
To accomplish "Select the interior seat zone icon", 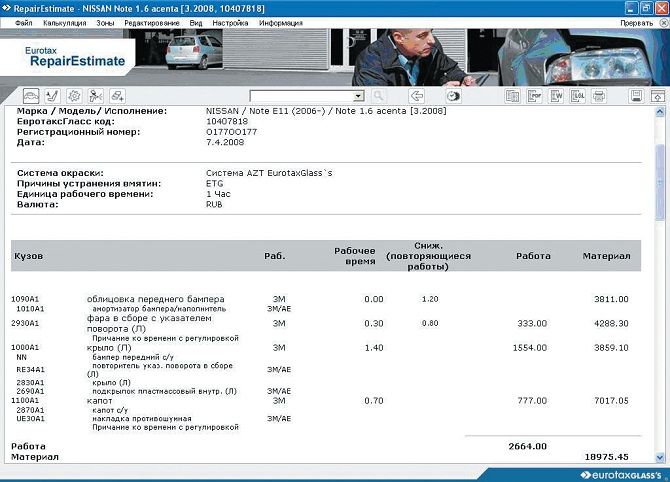I will (53, 96).
